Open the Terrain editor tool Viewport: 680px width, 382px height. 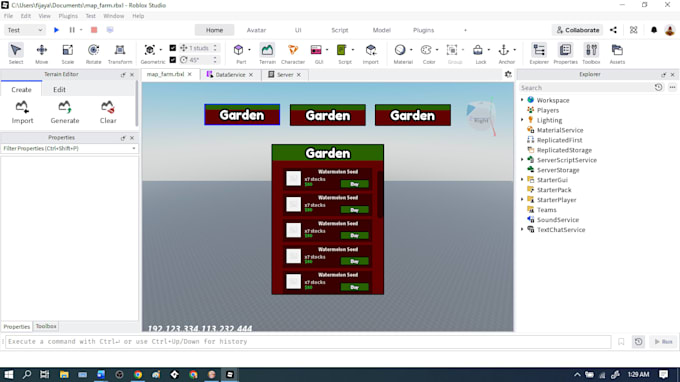[267, 54]
